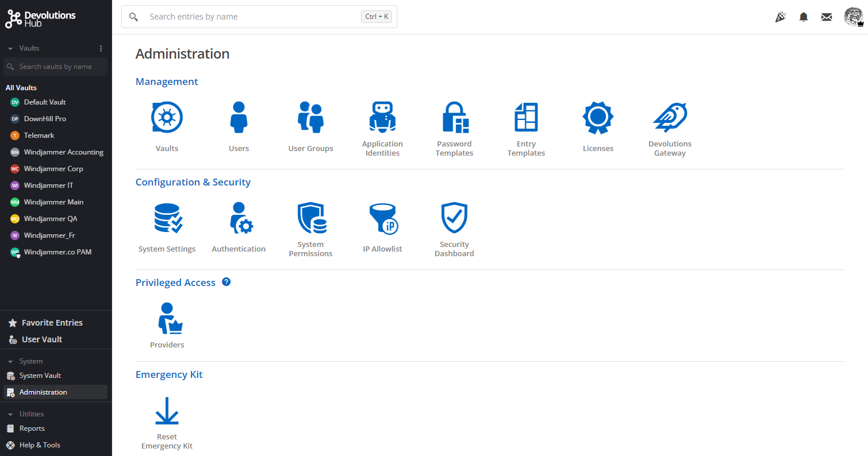
Task: Open the Licenses badge icon
Action: pyautogui.click(x=598, y=118)
